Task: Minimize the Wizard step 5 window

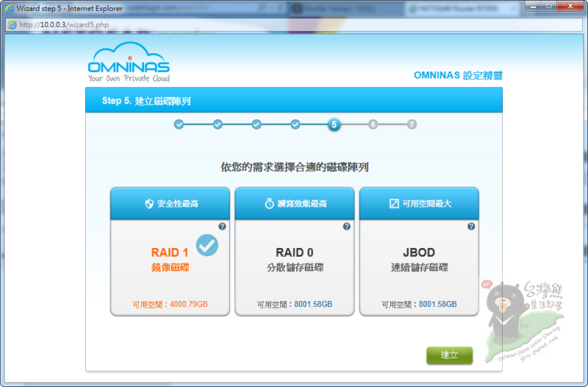Action: pyautogui.click(x=533, y=7)
